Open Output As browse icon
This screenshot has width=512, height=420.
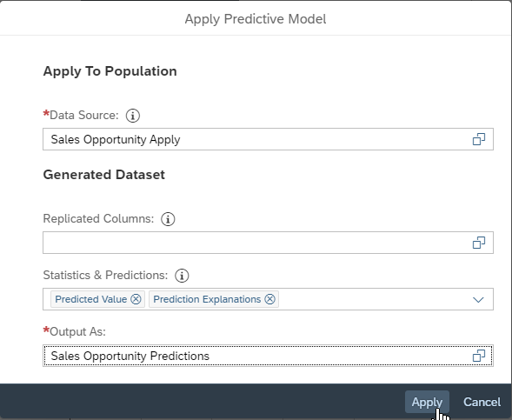[x=479, y=356]
